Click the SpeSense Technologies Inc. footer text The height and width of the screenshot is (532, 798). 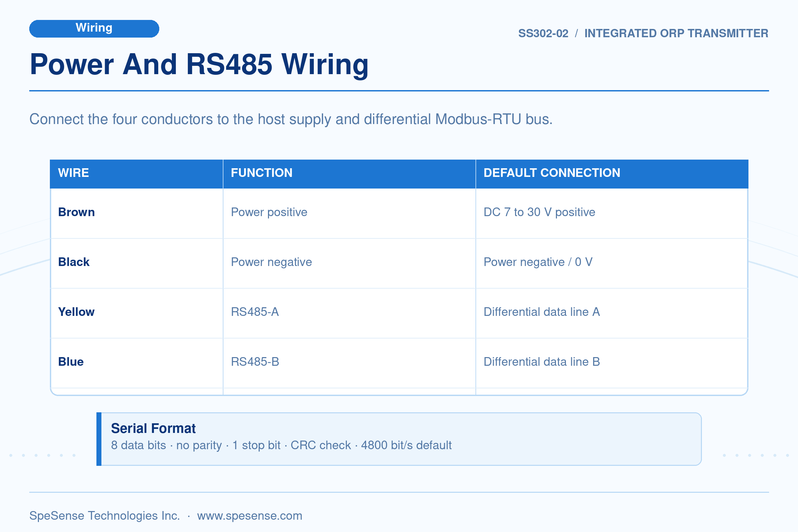(x=104, y=515)
